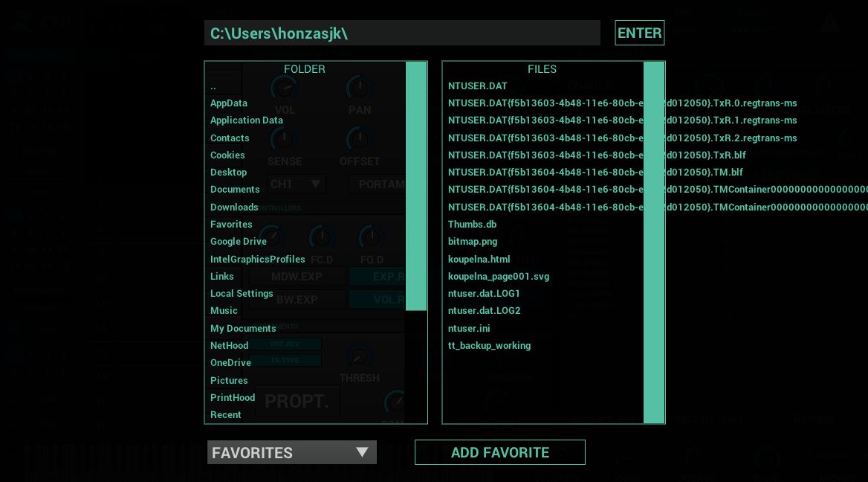Expand the PART SETTINGS section
The width and height of the screenshot is (868, 482).
click(x=39, y=55)
